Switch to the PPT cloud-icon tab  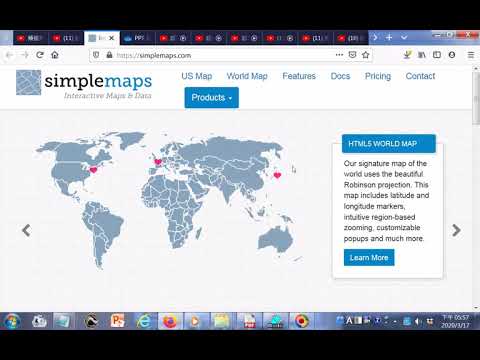tap(138, 38)
